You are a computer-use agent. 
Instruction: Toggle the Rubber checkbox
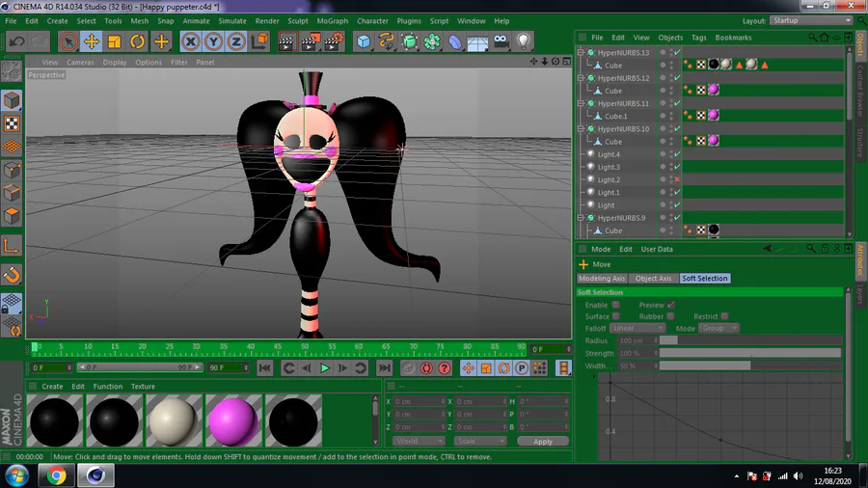[671, 316]
